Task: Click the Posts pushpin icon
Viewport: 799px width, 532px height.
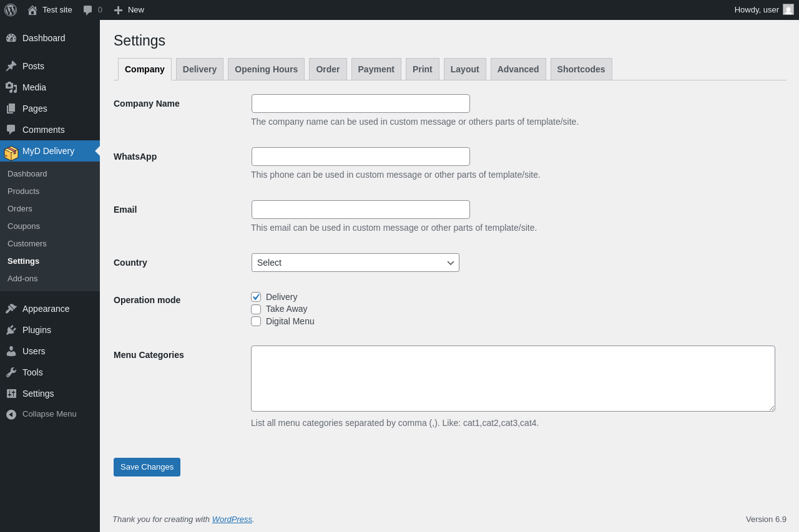Action: coord(11,66)
